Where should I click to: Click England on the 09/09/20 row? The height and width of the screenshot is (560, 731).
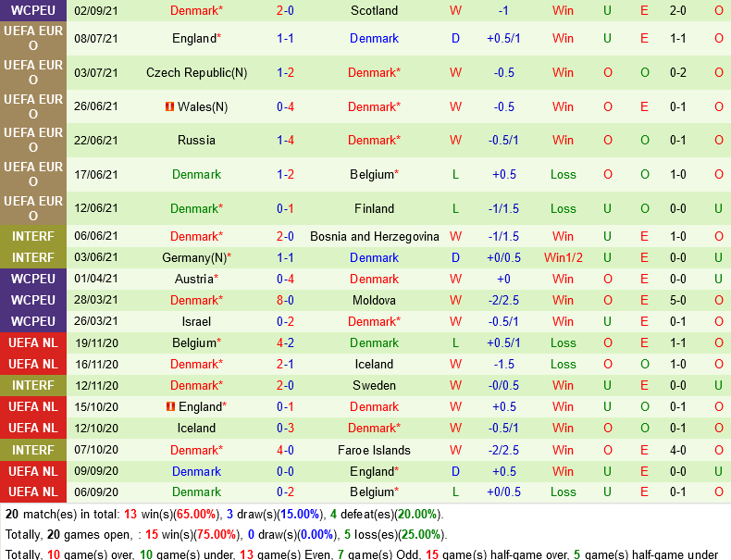point(374,471)
